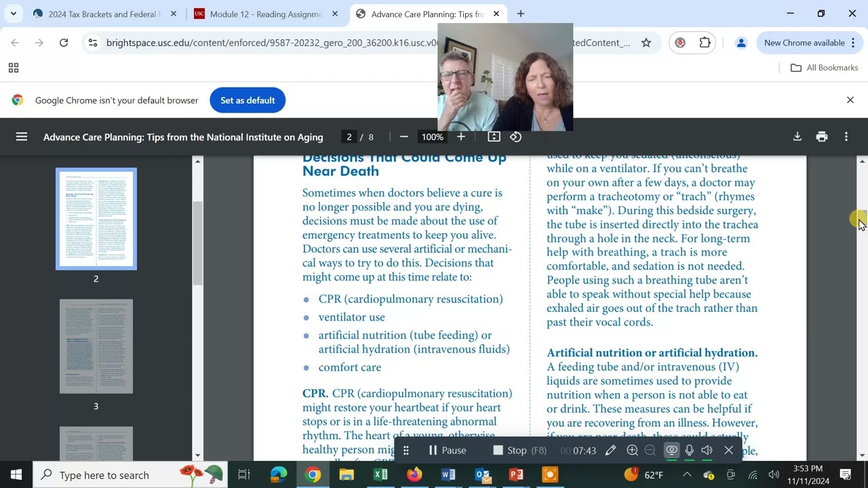Viewport: 868px width, 488px height.
Task: Select the Advance Care Planning tab
Action: [429, 14]
